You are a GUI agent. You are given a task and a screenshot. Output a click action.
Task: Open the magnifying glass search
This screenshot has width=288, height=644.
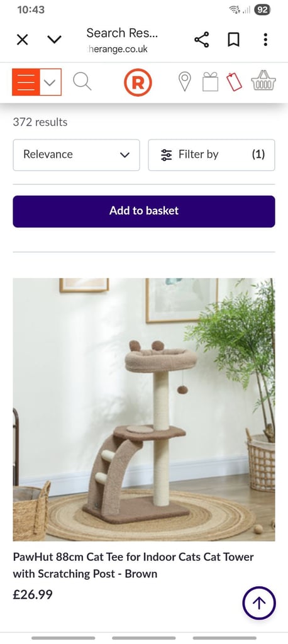[82, 81]
